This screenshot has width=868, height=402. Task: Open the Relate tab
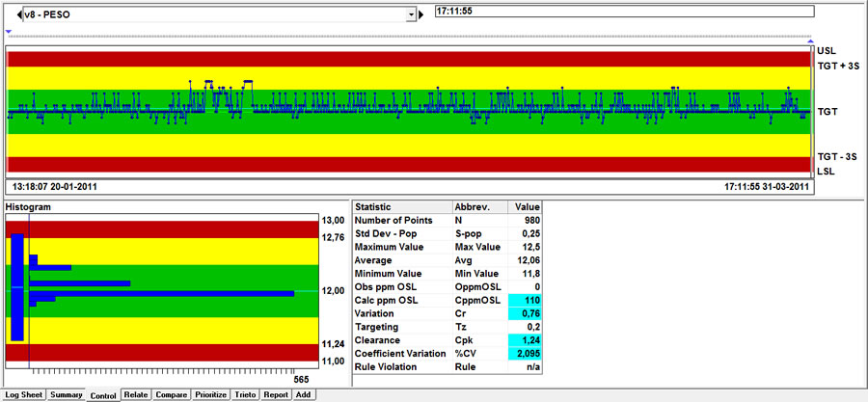136,394
